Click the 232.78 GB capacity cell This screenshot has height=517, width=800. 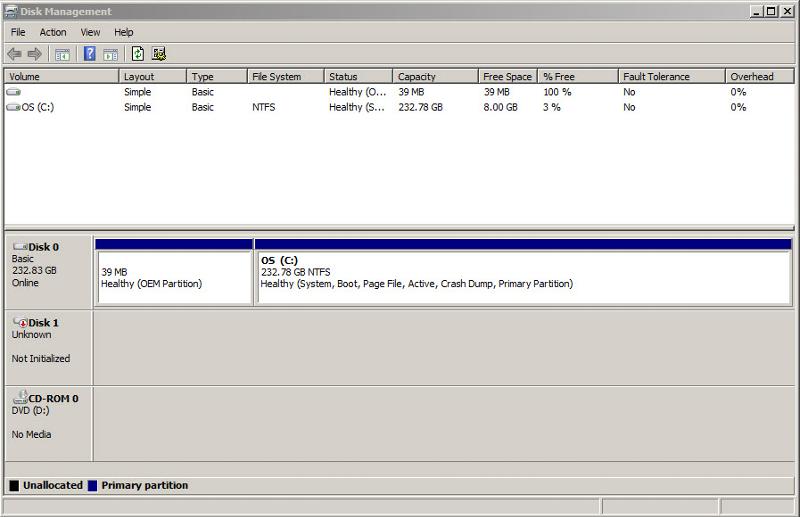coord(420,107)
